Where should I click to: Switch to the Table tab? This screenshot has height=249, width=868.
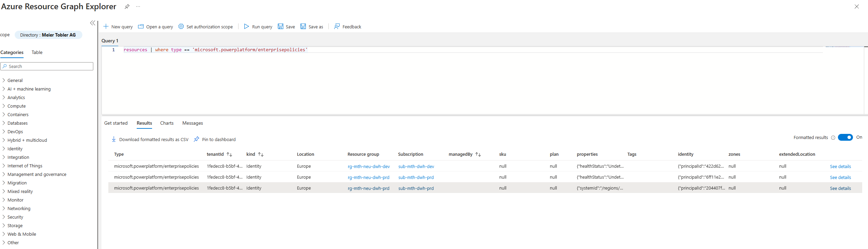click(37, 52)
